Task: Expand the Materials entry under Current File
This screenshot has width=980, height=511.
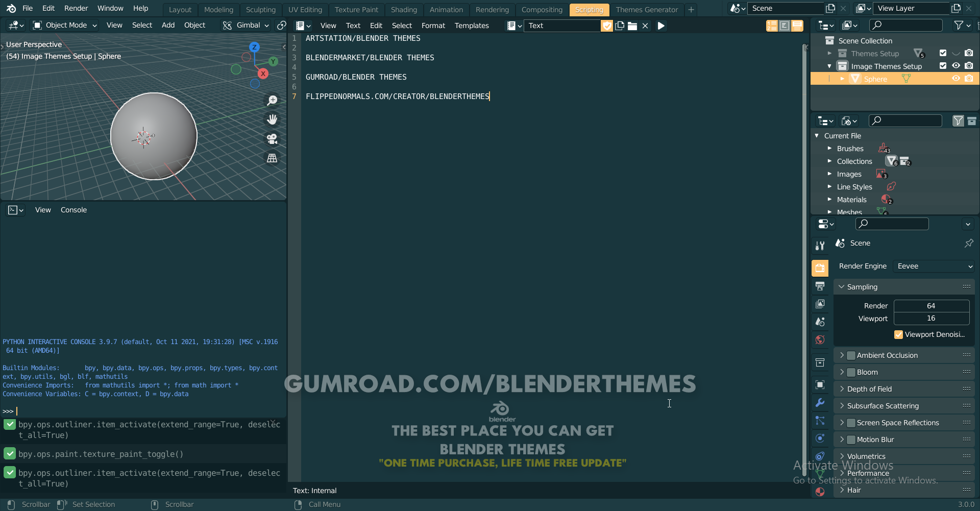Action: click(829, 200)
